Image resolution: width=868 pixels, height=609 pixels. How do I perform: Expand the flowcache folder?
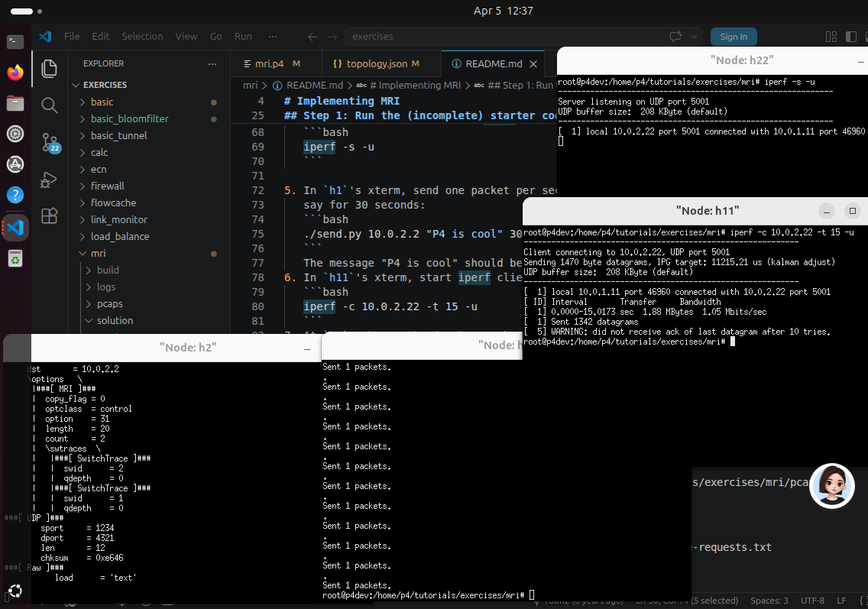[x=150, y=202]
